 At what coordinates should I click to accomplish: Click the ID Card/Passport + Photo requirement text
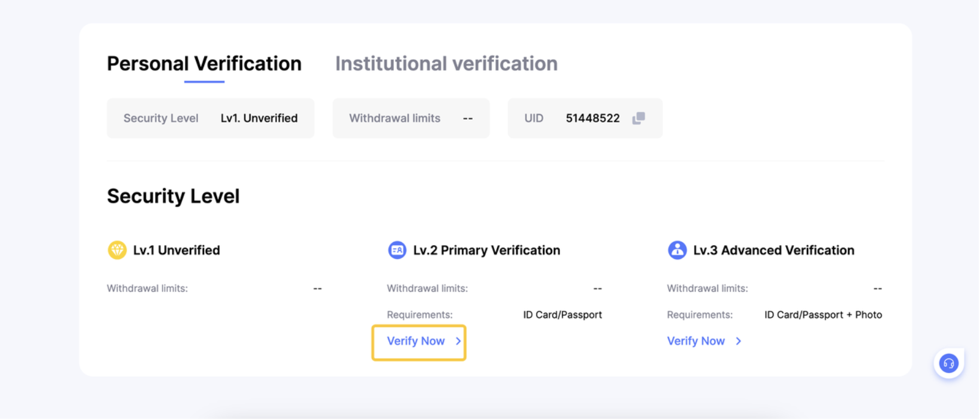823,315
